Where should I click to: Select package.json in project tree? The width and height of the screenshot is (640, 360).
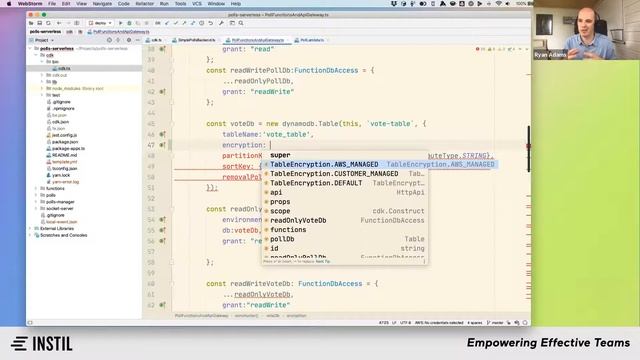tap(65, 142)
